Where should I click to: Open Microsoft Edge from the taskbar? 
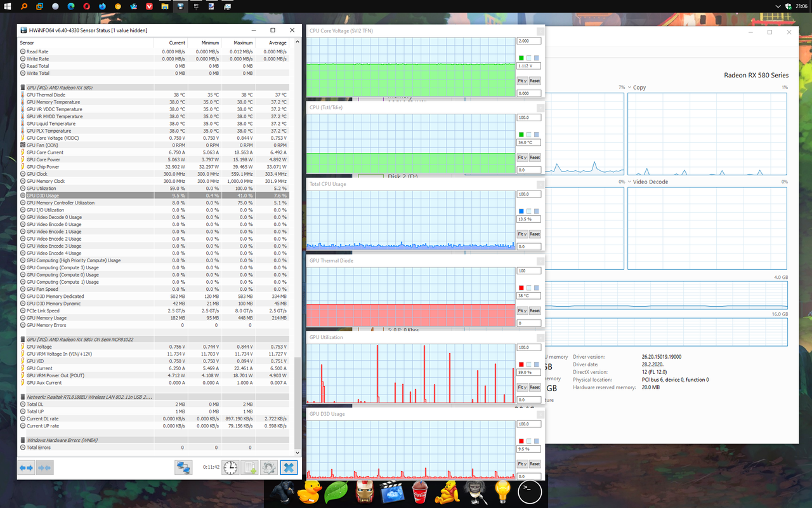(x=71, y=6)
